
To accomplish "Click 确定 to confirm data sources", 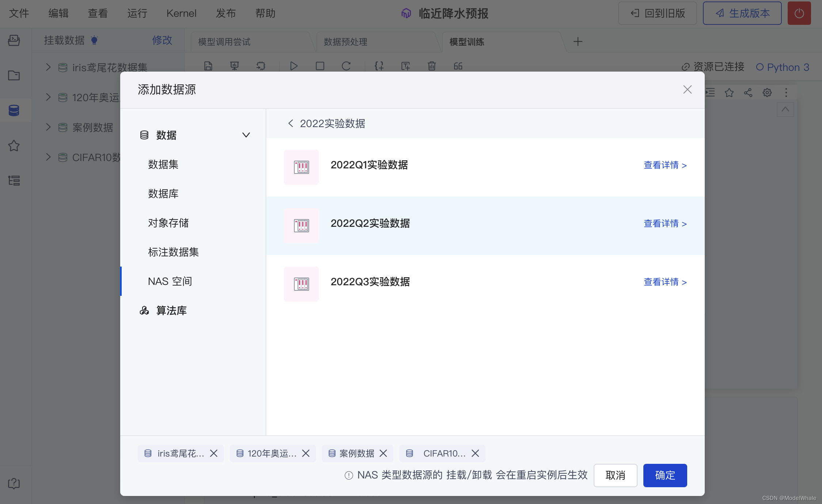I will [x=665, y=475].
